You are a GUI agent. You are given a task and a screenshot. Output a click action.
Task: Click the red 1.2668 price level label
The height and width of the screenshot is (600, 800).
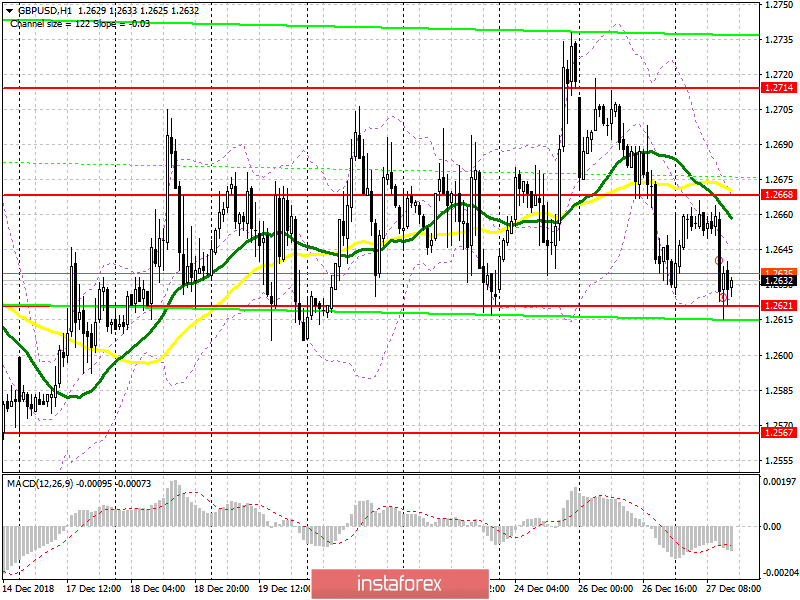click(779, 194)
